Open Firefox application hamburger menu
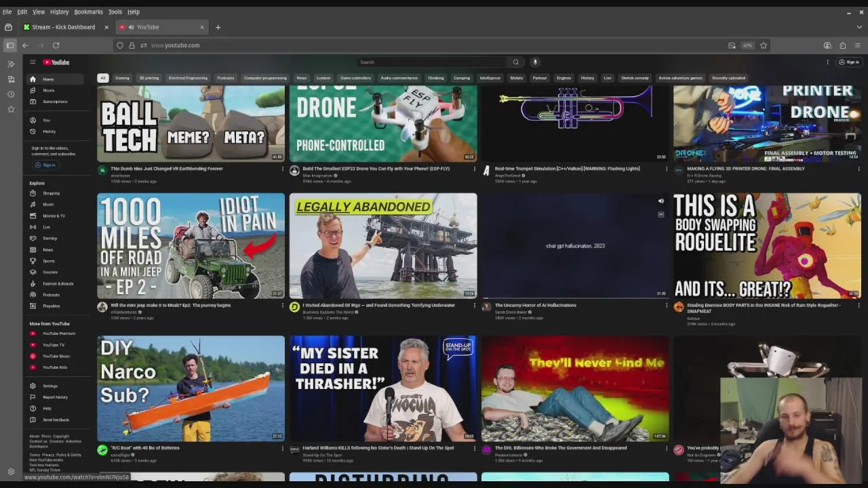Screen dimensions: 868x488 point(857,45)
